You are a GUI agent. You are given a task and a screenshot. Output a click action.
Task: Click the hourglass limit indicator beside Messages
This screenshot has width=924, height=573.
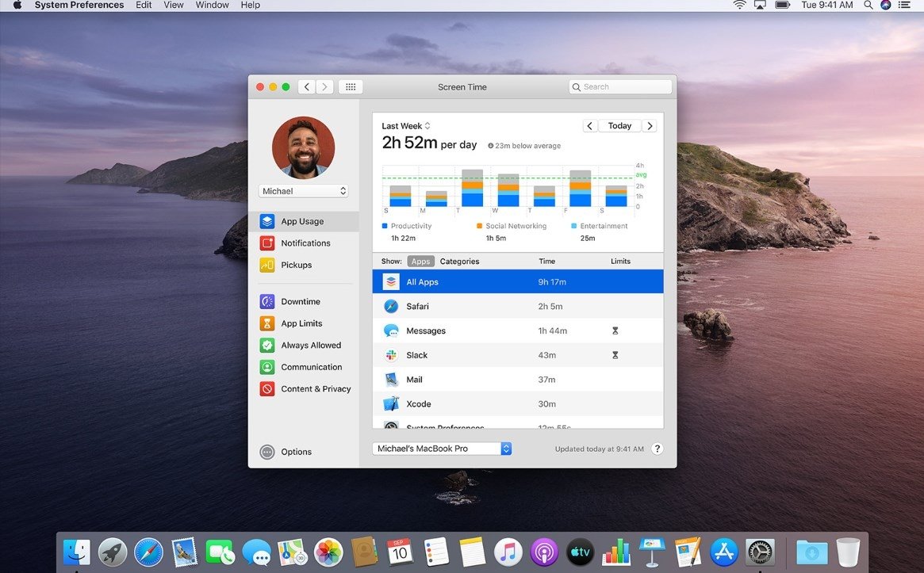click(615, 330)
